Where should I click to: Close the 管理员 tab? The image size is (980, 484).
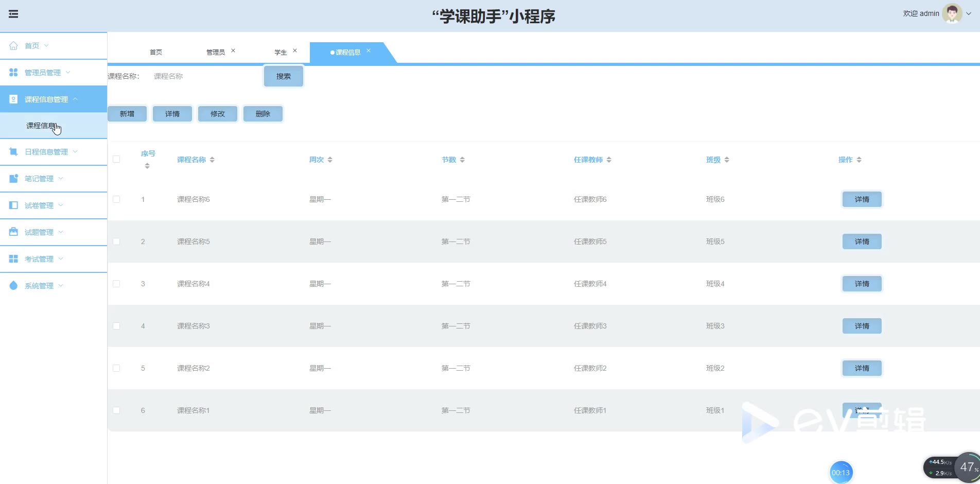[x=233, y=50]
